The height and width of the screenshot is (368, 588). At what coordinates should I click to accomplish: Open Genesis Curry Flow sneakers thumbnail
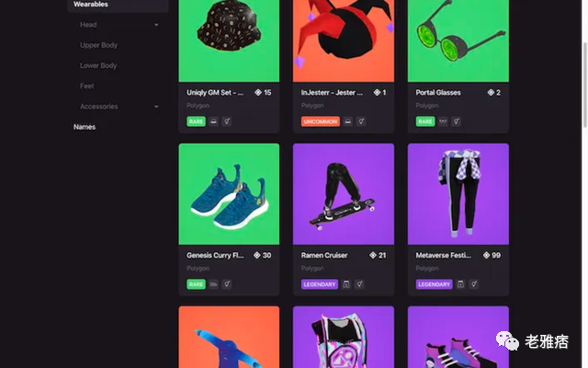click(x=229, y=193)
